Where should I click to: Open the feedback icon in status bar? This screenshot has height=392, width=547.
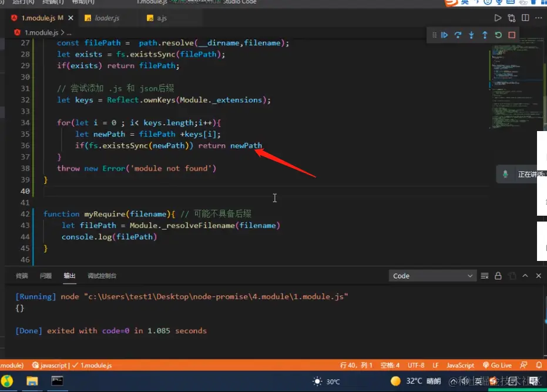523,366
